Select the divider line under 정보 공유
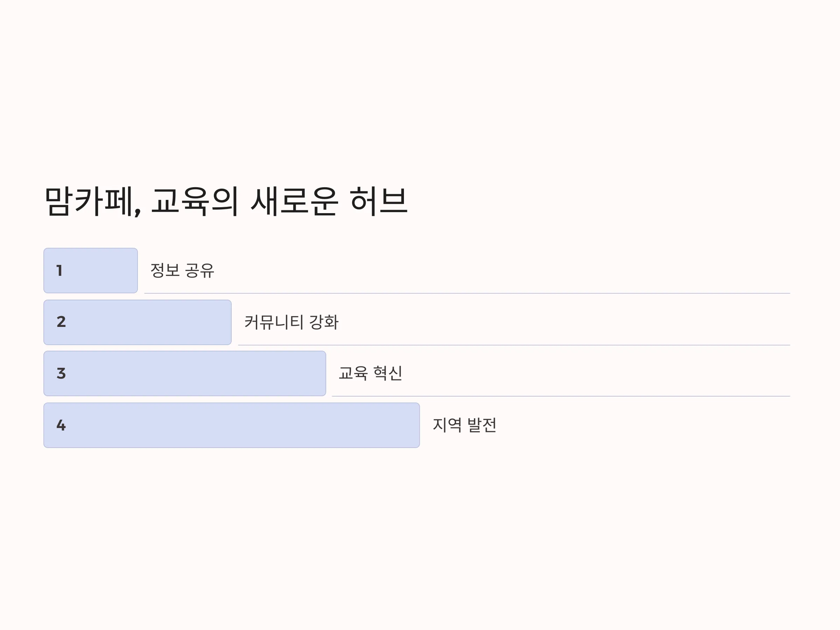The width and height of the screenshot is (840, 630). coord(467,293)
